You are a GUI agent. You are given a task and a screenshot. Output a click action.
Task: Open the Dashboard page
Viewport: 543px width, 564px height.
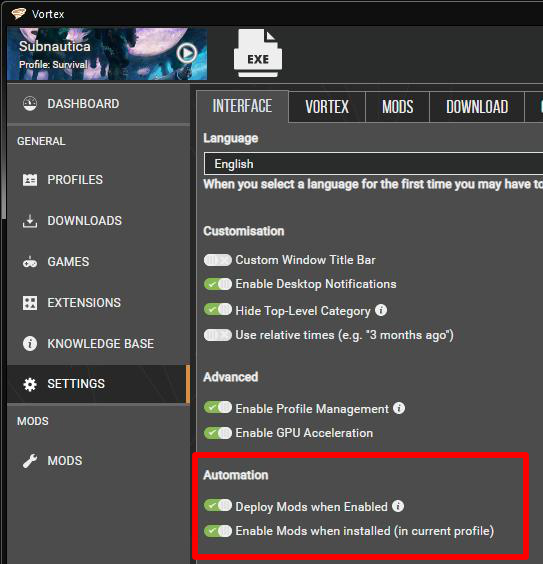(x=99, y=104)
